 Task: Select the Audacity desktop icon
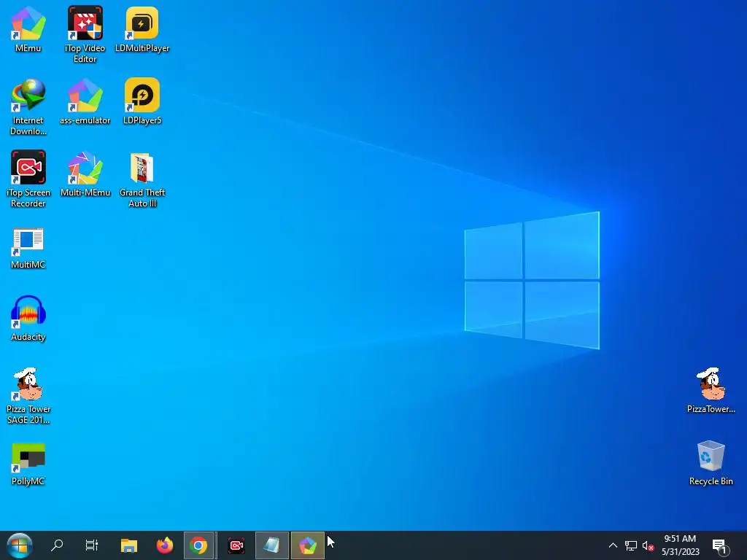pyautogui.click(x=28, y=318)
